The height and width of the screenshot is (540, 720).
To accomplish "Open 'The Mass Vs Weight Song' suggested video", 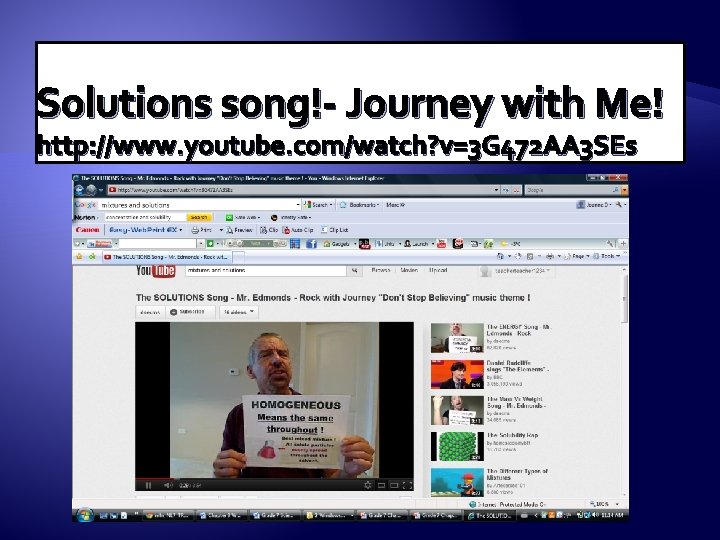I will pyautogui.click(x=457, y=410).
